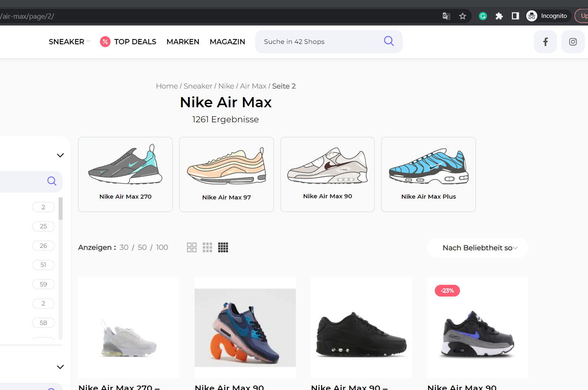Bookmark this page with the star icon
This screenshot has width=588, height=390.
pyautogui.click(x=462, y=16)
